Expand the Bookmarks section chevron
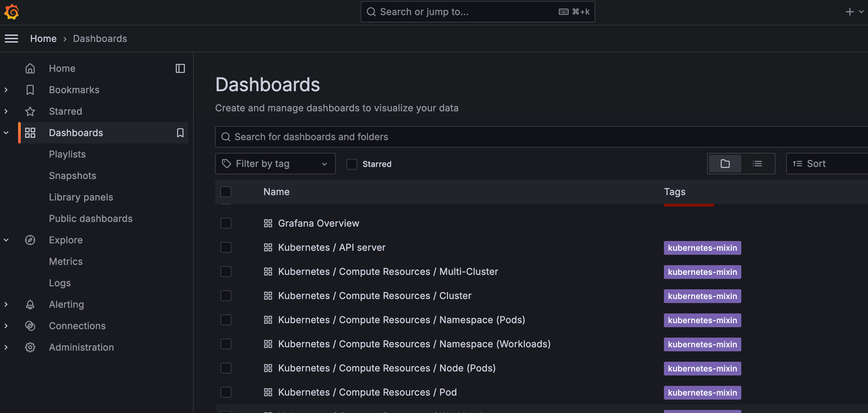This screenshot has width=868, height=413. coord(6,90)
